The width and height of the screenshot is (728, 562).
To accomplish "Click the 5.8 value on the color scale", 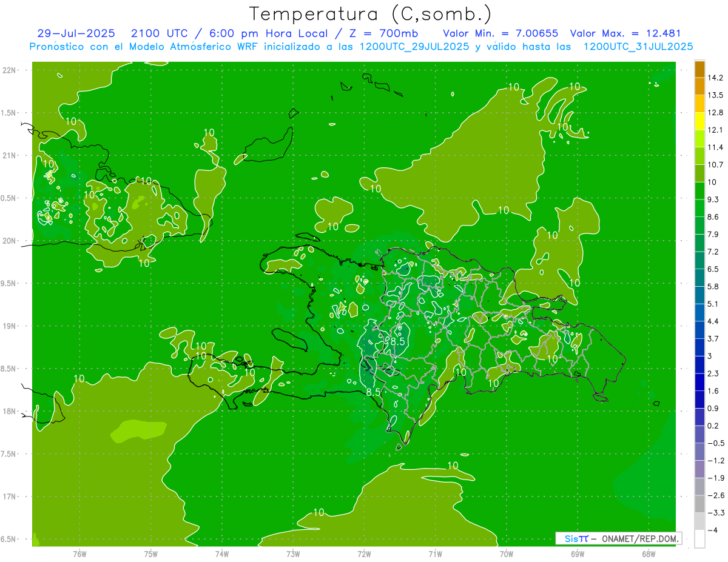I will click(714, 286).
